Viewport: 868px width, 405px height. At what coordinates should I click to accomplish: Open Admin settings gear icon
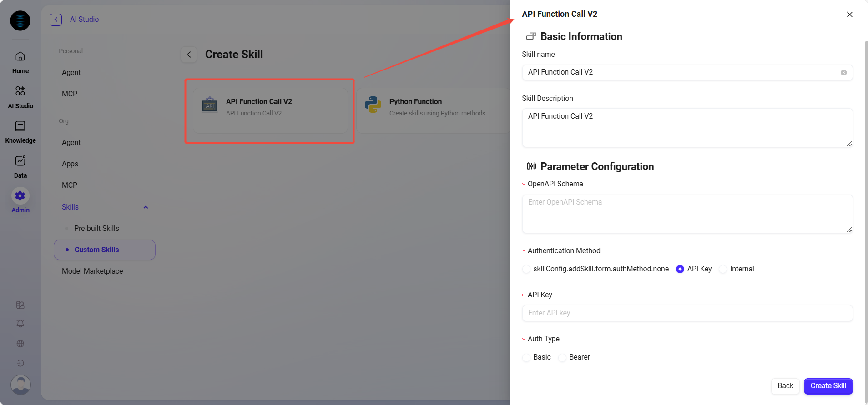[x=20, y=196]
